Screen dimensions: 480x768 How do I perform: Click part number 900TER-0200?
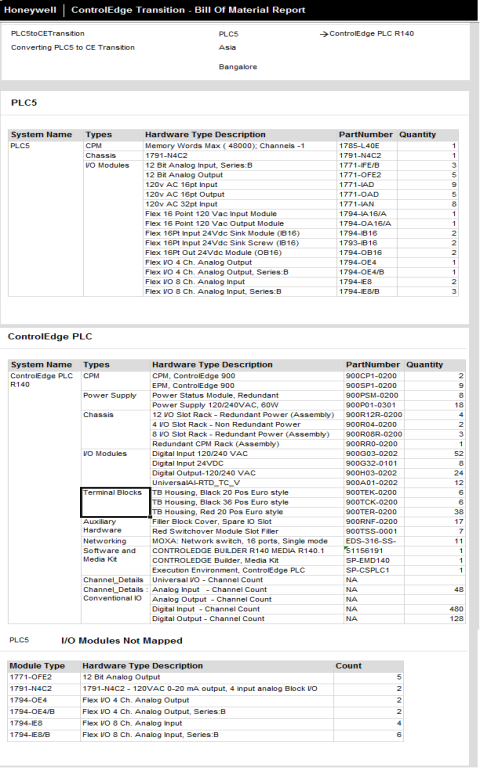(371, 512)
